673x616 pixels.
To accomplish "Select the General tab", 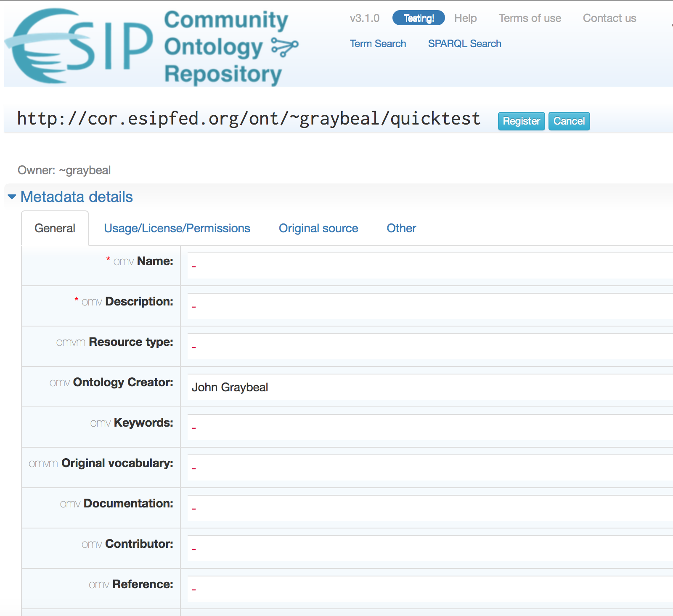I will point(55,228).
